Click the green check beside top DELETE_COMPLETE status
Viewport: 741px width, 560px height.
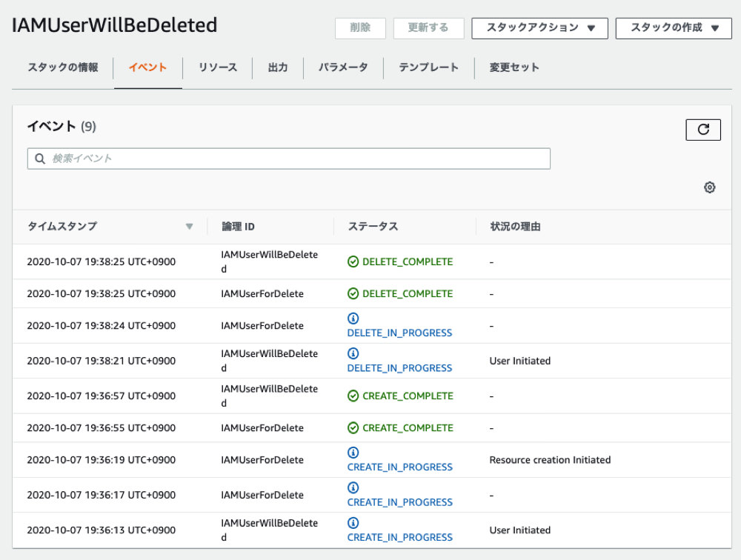[353, 261]
